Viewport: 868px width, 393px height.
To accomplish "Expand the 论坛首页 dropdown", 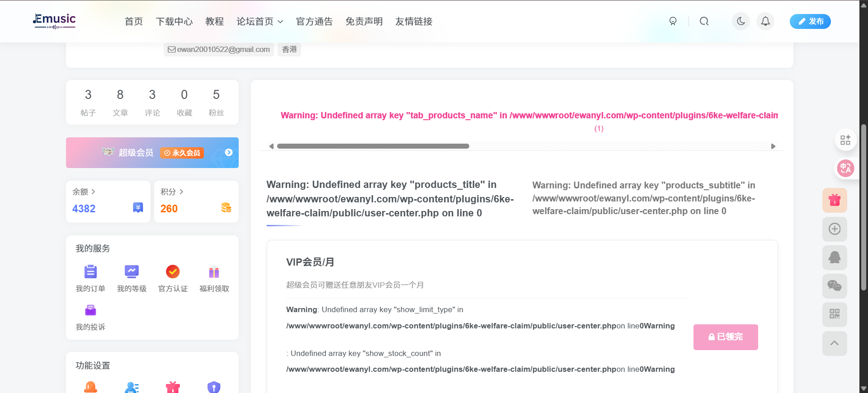I will 259,21.
